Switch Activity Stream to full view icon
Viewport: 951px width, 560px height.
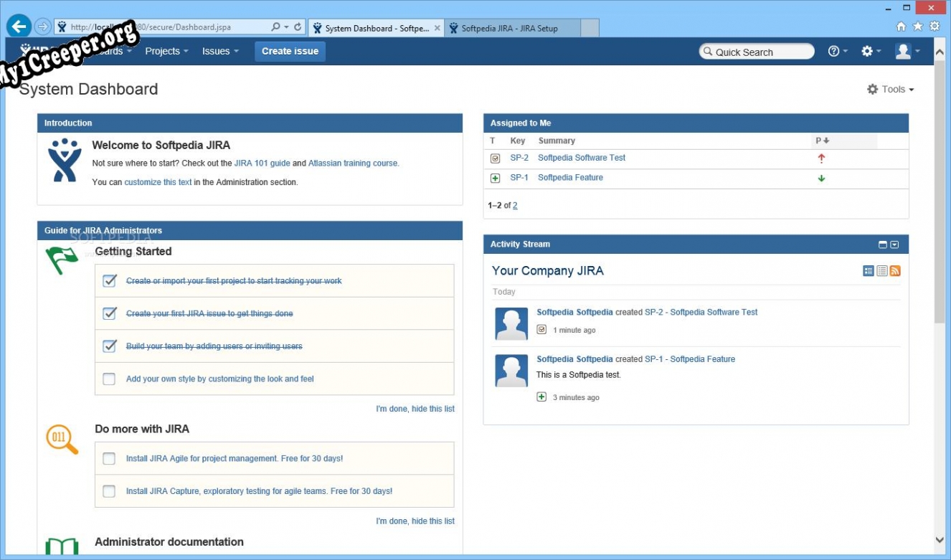pos(869,270)
